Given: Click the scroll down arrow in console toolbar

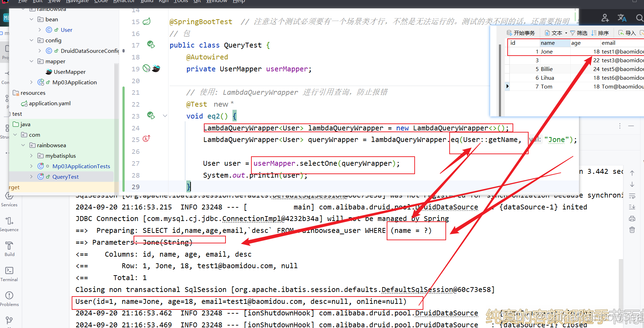Looking at the screenshot, I should click(632, 184).
